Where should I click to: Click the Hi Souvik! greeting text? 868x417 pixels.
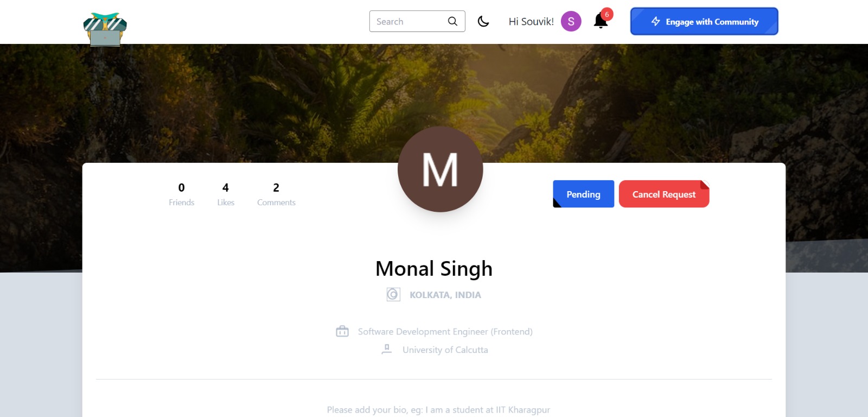531,22
